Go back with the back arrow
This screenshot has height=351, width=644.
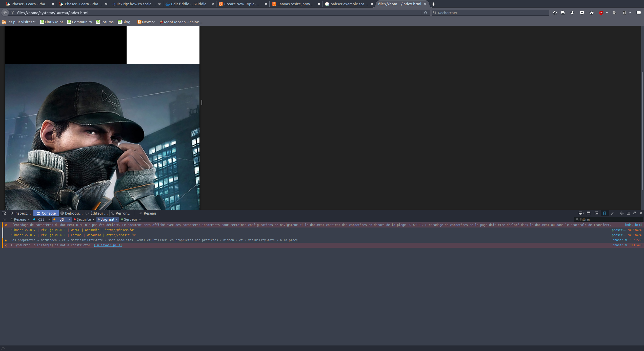5,13
